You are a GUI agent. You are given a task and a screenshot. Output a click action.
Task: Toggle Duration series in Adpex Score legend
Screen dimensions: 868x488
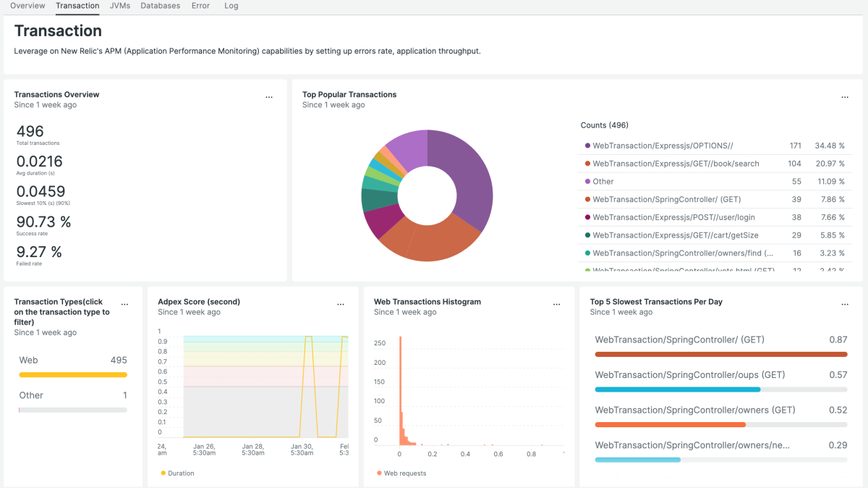click(176, 474)
